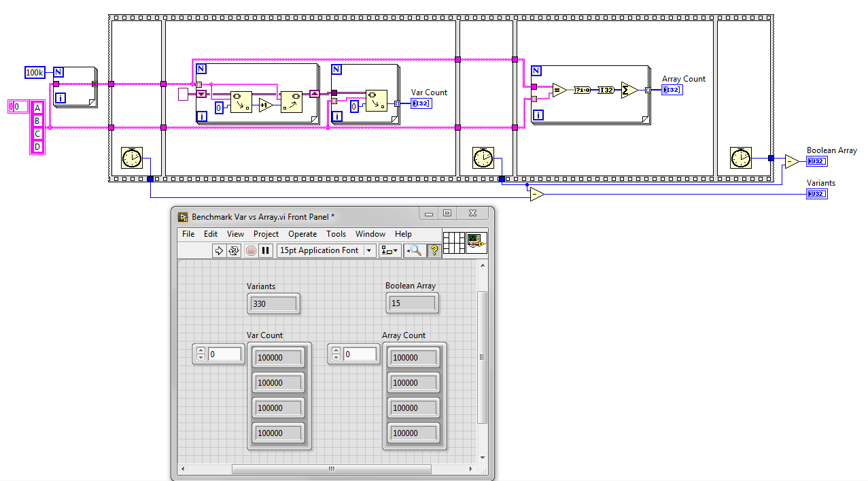Click the Boolean Array U32 indicator terminal
868x481 pixels.
pos(816,161)
